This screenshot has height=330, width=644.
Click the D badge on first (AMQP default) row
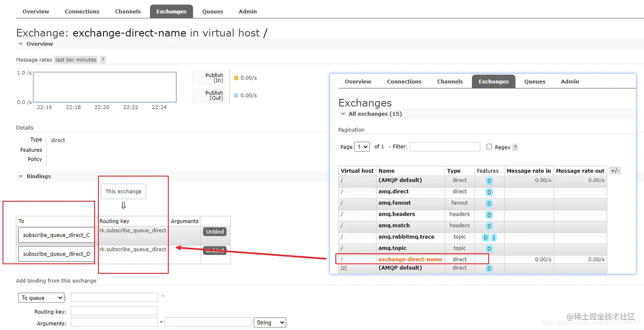point(489,181)
